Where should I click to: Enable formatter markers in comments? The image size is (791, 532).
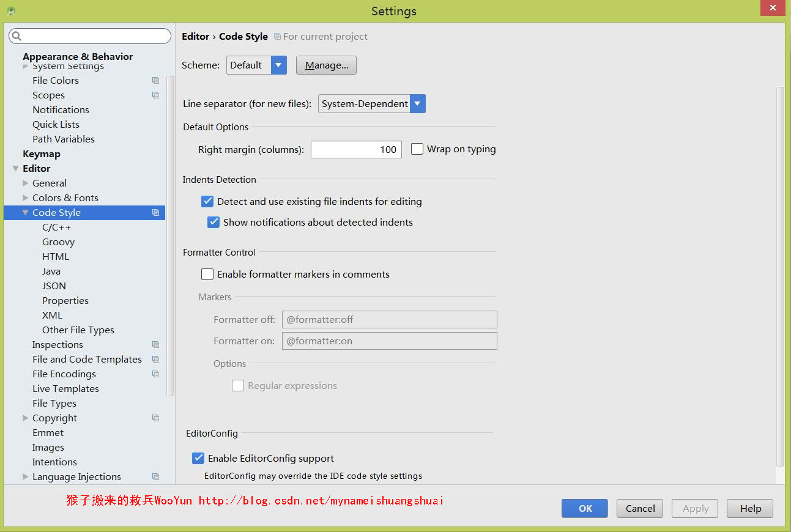208,275
